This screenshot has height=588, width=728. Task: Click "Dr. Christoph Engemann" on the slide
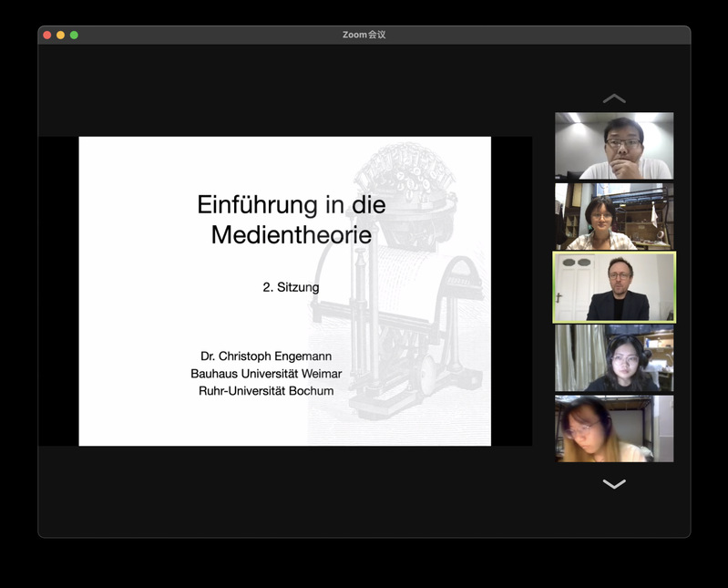pos(266,356)
